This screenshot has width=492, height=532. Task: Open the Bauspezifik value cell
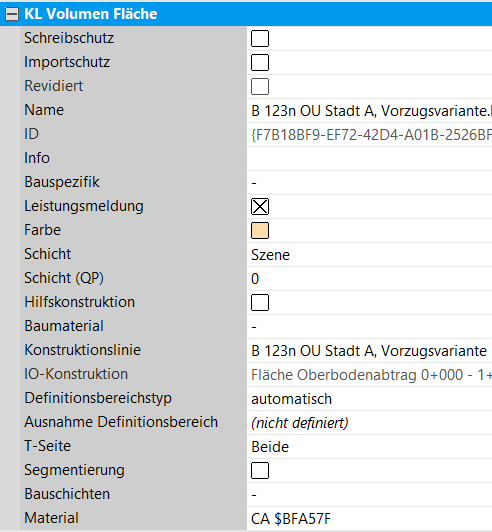coord(370,183)
